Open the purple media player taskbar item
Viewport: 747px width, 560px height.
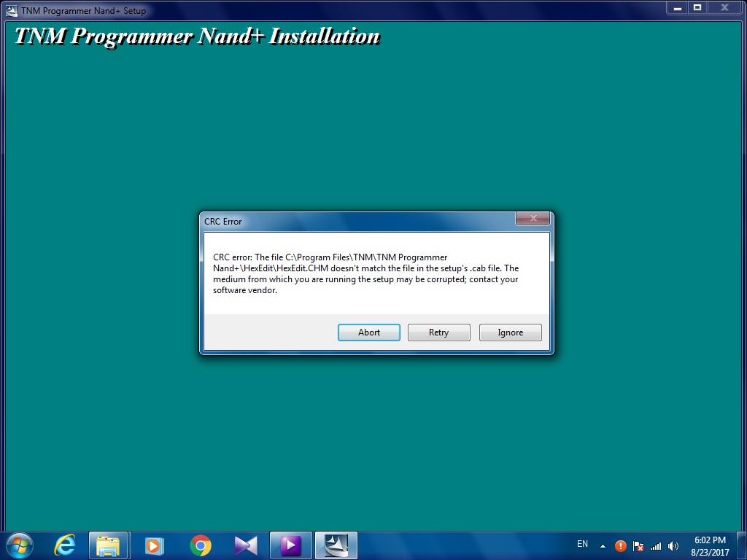point(290,545)
